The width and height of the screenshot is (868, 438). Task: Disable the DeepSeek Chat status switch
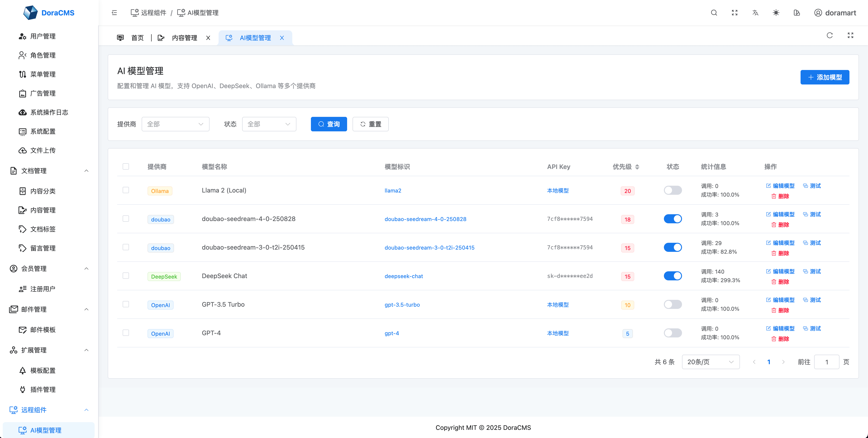click(x=672, y=276)
